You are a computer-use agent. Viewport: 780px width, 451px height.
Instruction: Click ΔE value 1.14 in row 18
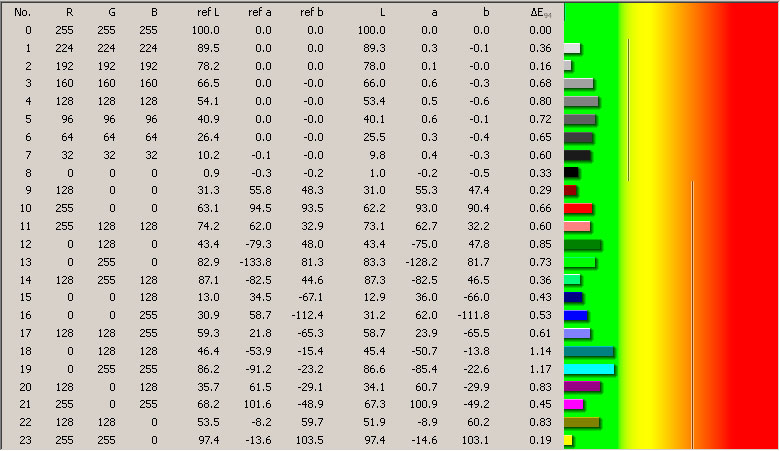[540, 351]
